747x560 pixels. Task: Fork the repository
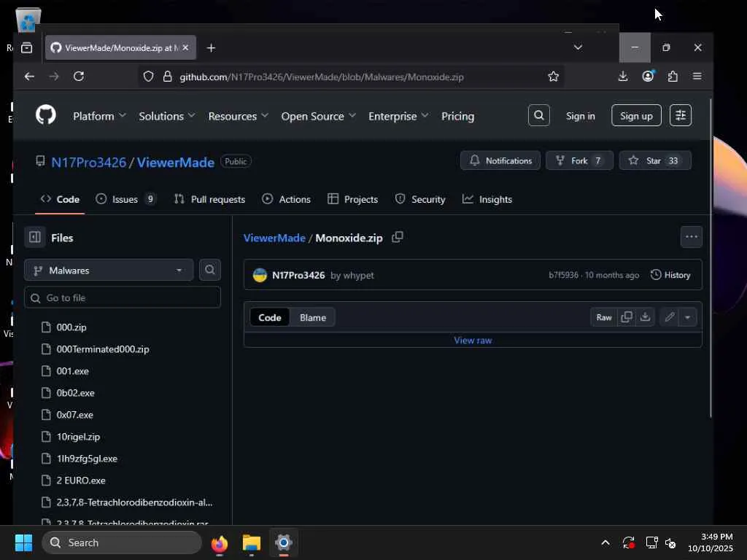[579, 160]
